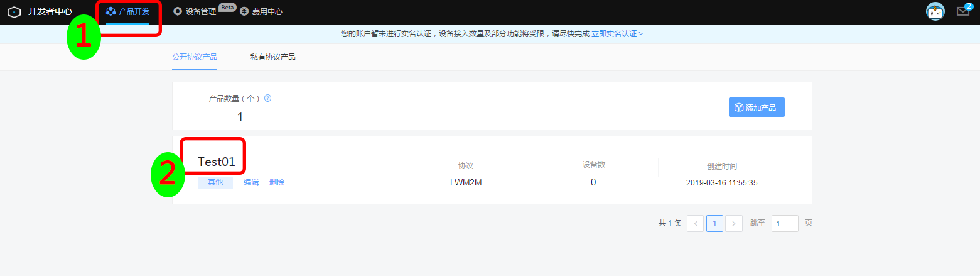Viewport: 980px width, 276px height.
Task: Click the LWM2M protocol value
Action: click(466, 183)
